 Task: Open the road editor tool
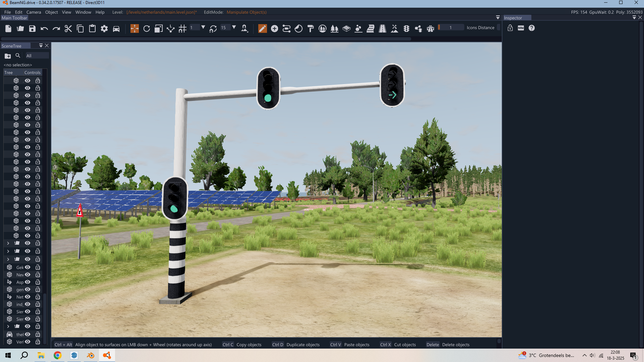[382, 29]
